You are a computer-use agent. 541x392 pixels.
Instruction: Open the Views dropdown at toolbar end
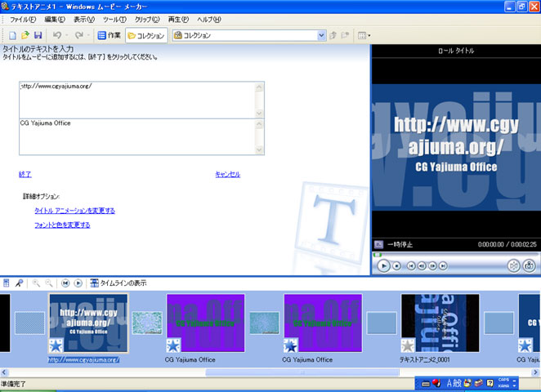point(364,36)
